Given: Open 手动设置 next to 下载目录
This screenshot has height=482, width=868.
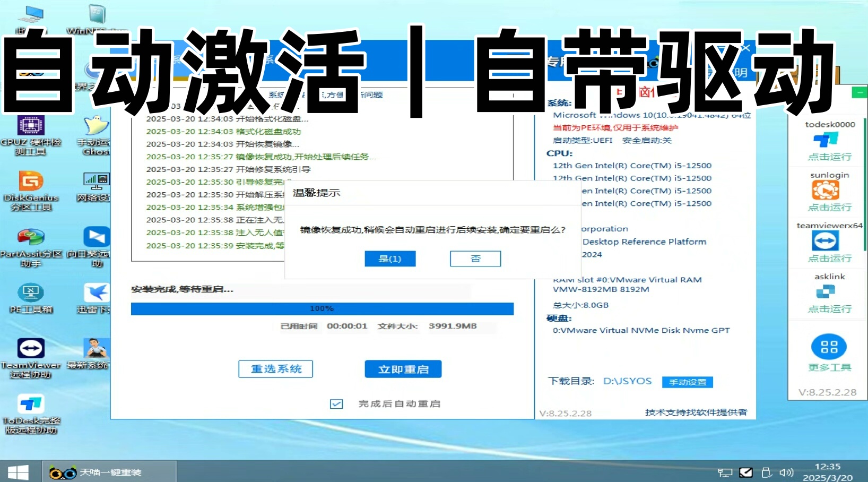Looking at the screenshot, I should [687, 382].
